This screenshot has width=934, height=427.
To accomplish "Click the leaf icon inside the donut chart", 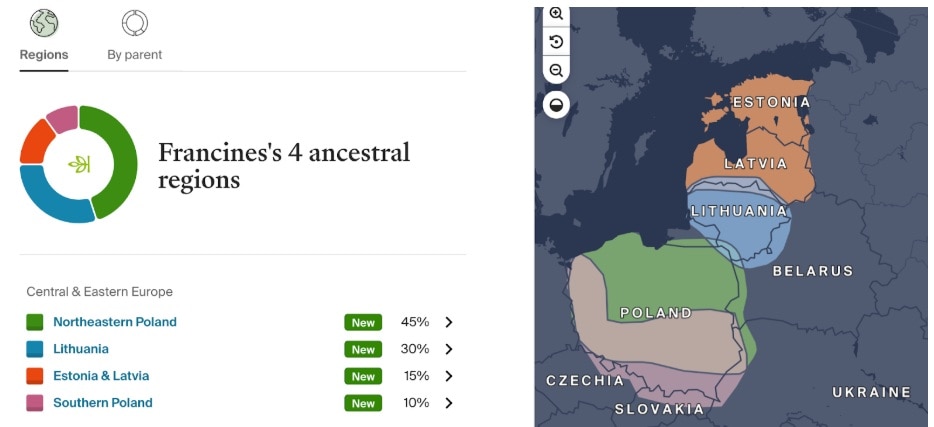I will (79, 164).
